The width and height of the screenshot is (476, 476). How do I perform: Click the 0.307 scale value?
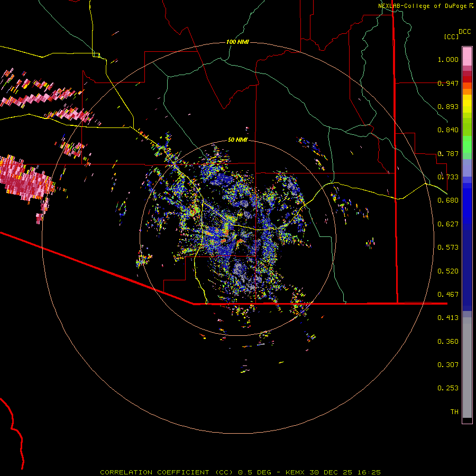coord(448,365)
